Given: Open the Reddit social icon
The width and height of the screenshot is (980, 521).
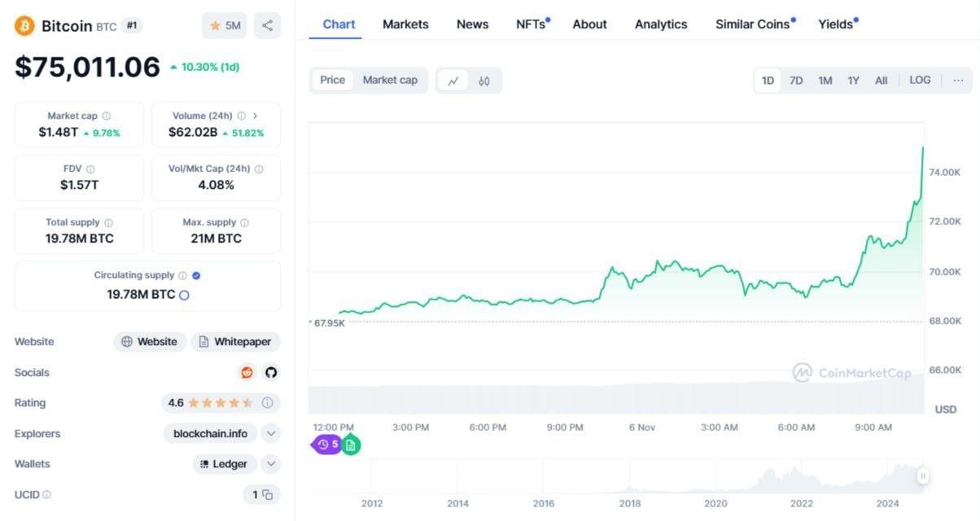Looking at the screenshot, I should (x=247, y=372).
